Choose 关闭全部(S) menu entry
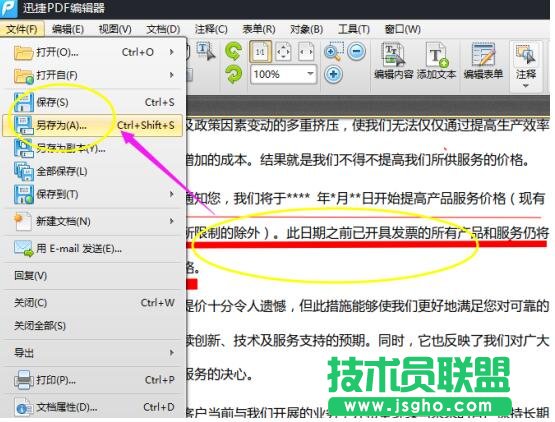This screenshot has width=555, height=422. [x=93, y=326]
